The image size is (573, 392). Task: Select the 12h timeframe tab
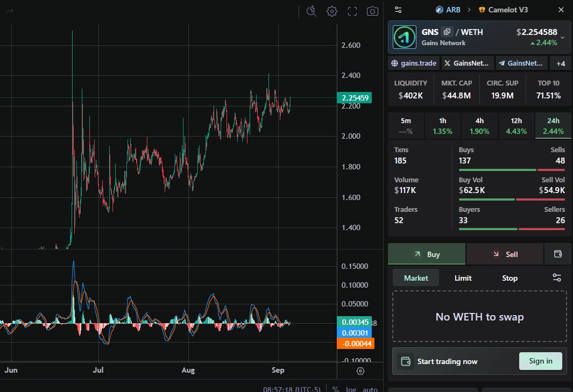[x=517, y=126]
